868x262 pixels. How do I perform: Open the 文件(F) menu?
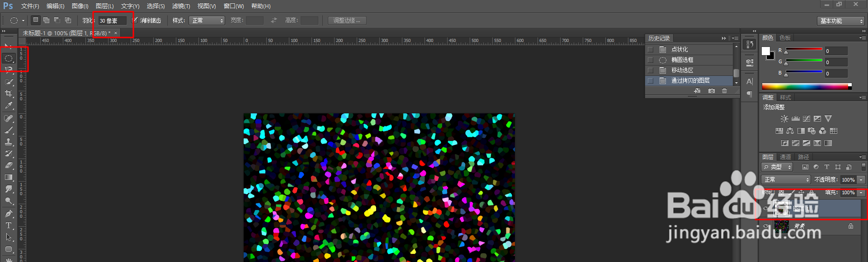[30, 6]
